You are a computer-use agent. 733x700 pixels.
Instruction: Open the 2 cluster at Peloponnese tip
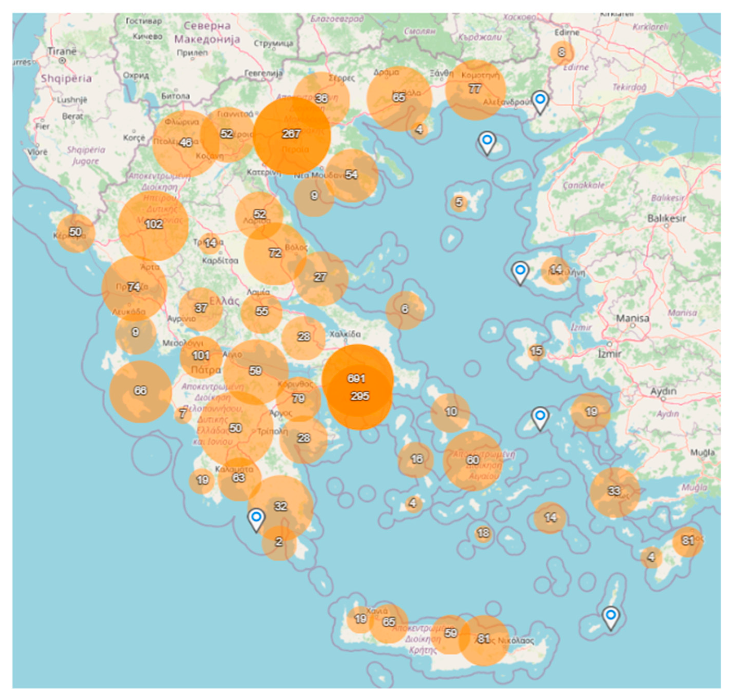(279, 542)
